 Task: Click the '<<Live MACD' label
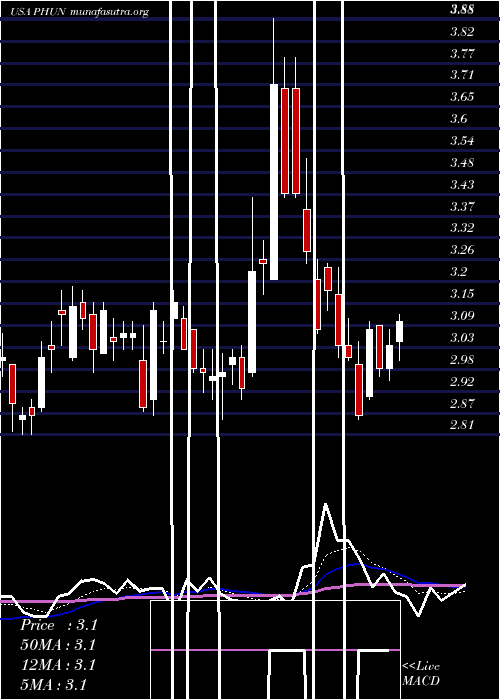click(421, 673)
